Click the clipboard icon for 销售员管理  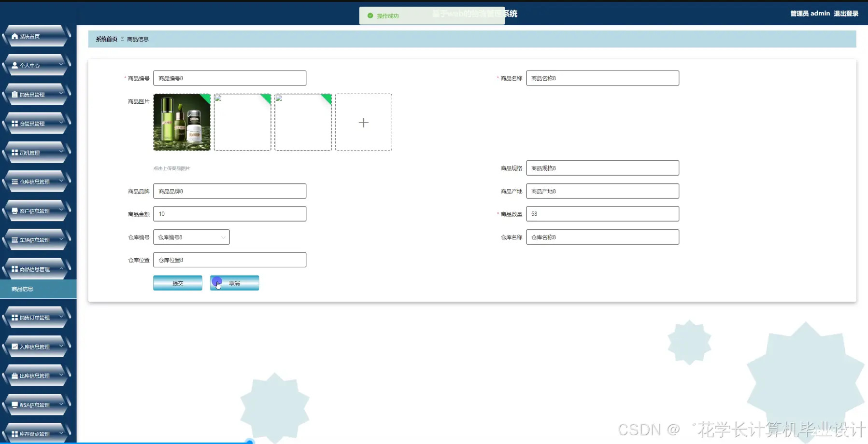[14, 95]
